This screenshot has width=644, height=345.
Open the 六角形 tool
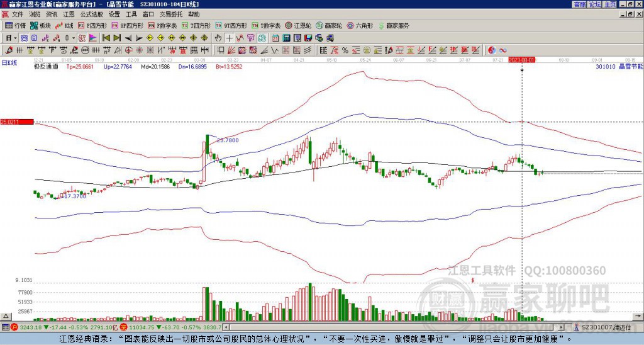pos(360,25)
